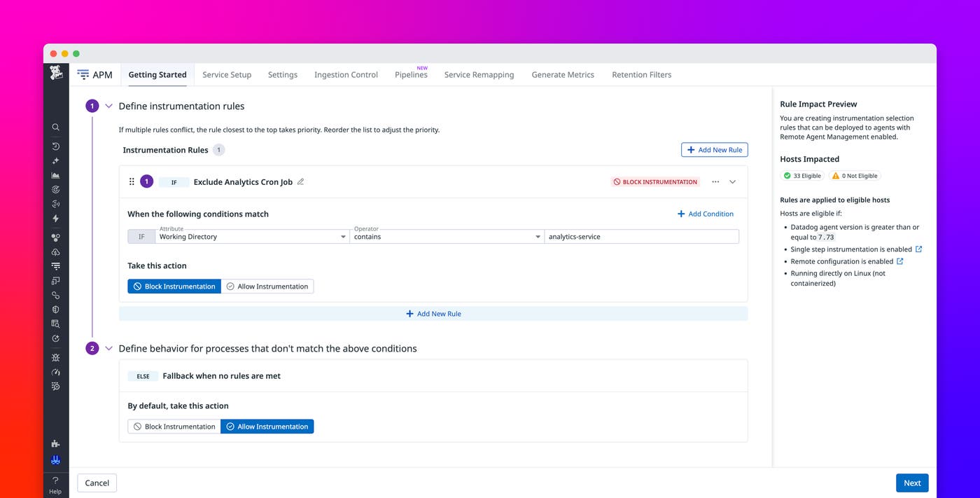Click the highlighted APM rocket sidebar icon

point(56,459)
